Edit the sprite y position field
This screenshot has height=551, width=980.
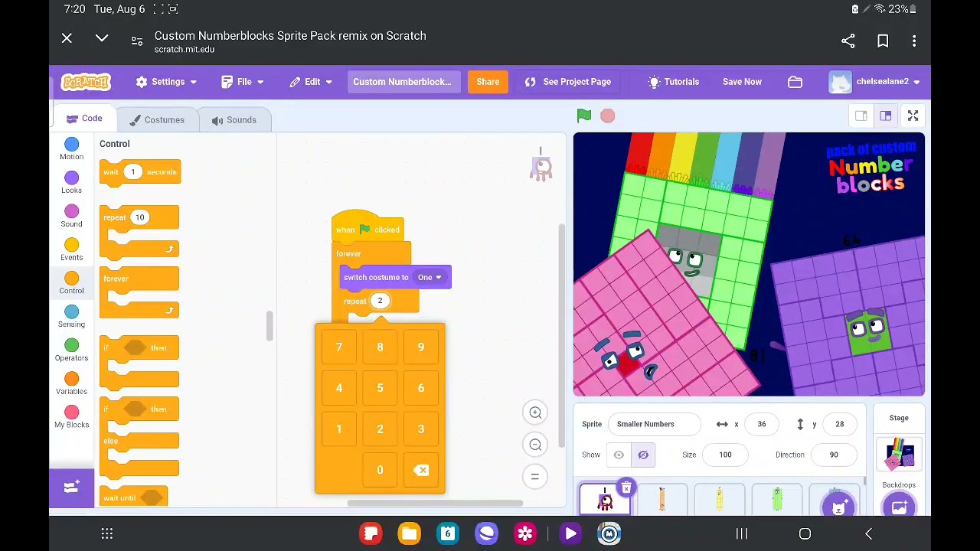839,424
